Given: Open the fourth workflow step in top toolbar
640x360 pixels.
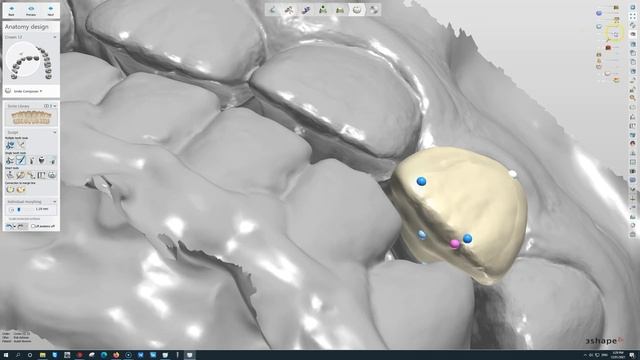Looking at the screenshot, I should point(323,10).
